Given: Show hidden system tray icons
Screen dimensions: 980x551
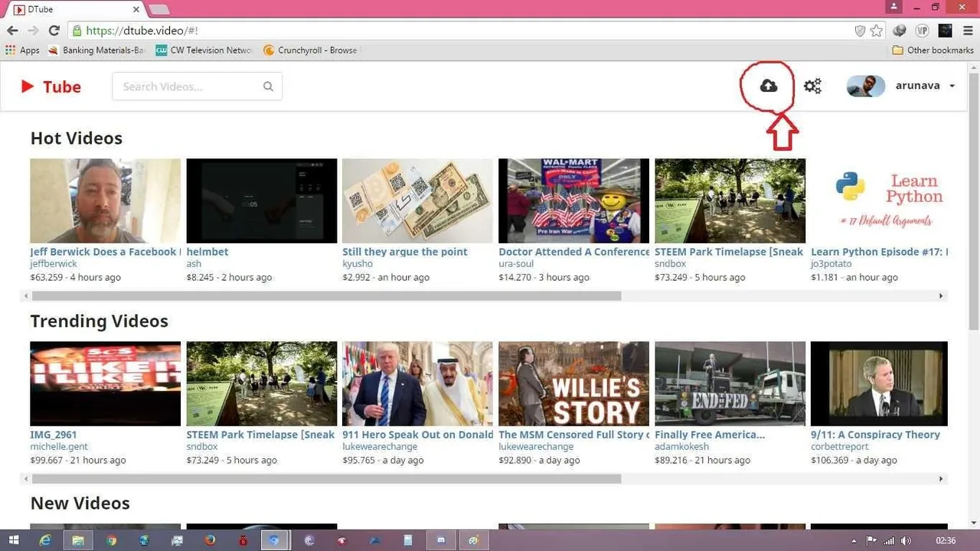Looking at the screenshot, I should 854,540.
